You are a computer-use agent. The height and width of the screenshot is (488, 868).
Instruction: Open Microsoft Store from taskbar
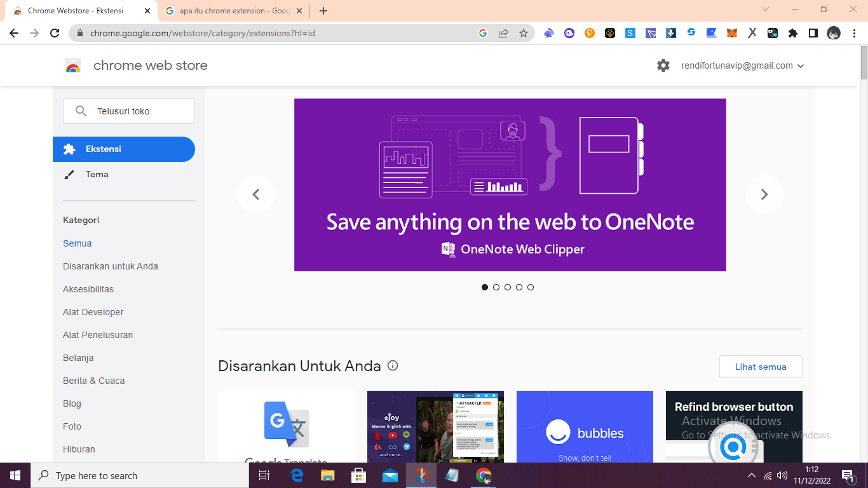point(359,475)
